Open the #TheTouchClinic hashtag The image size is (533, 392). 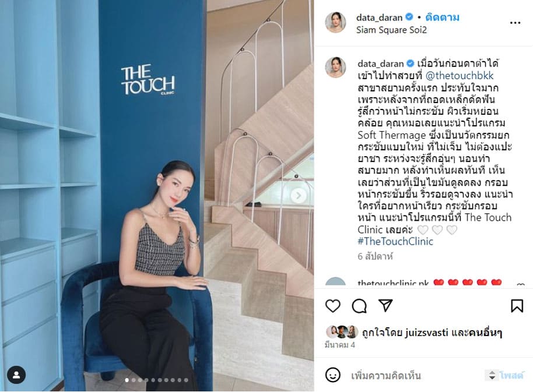pos(395,241)
